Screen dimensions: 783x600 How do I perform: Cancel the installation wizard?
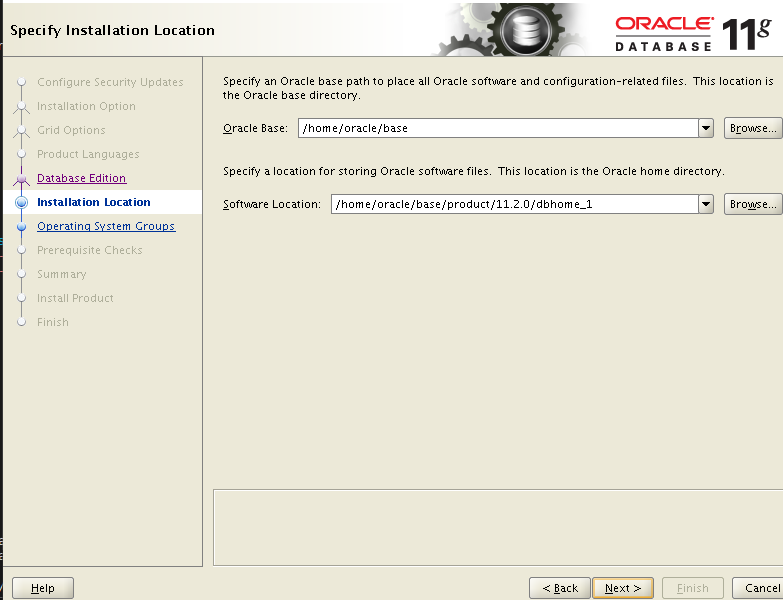tap(758, 588)
